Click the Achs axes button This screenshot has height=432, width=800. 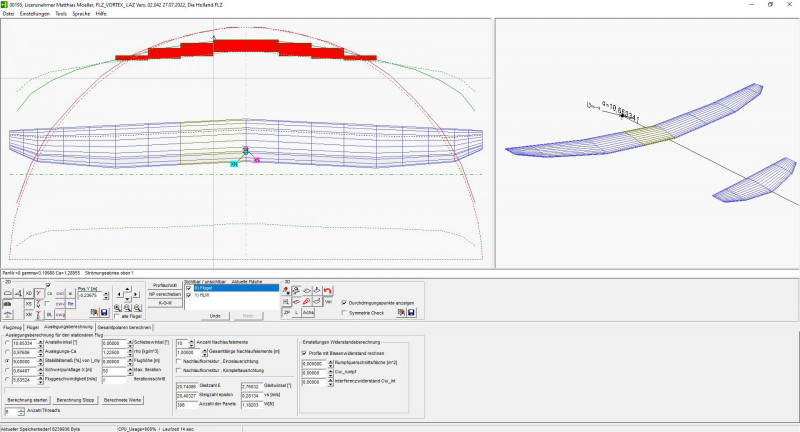309,313
